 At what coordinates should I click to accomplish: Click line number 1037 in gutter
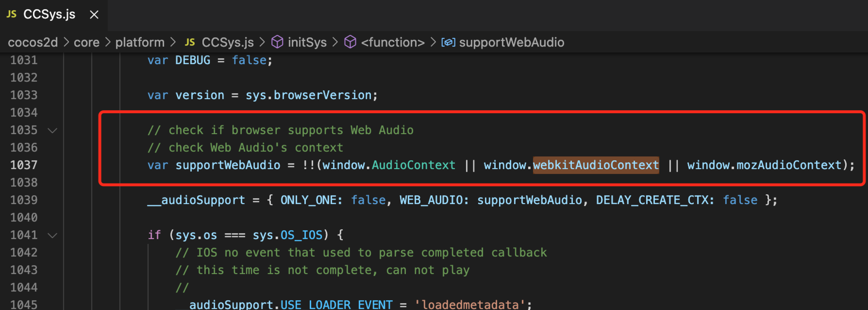coord(24,165)
